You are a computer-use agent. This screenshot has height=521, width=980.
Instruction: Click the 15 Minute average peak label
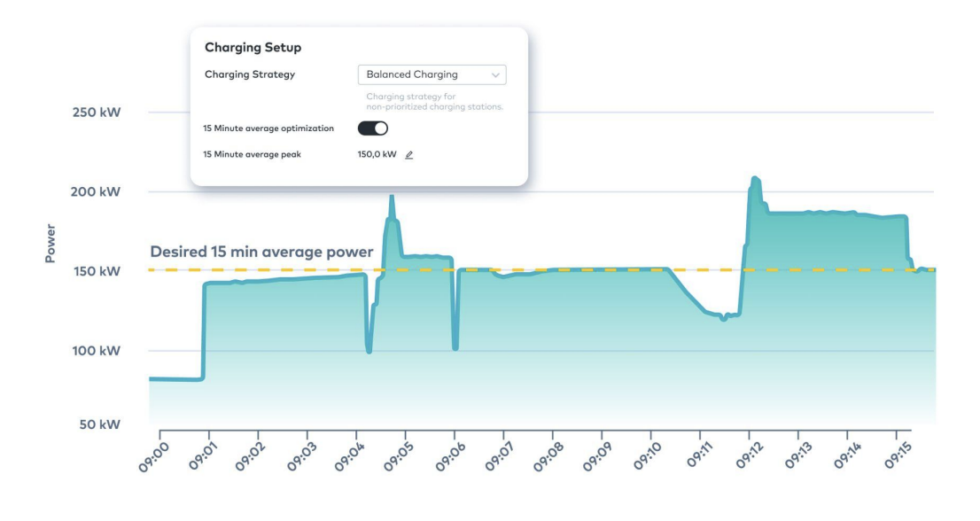(x=252, y=154)
